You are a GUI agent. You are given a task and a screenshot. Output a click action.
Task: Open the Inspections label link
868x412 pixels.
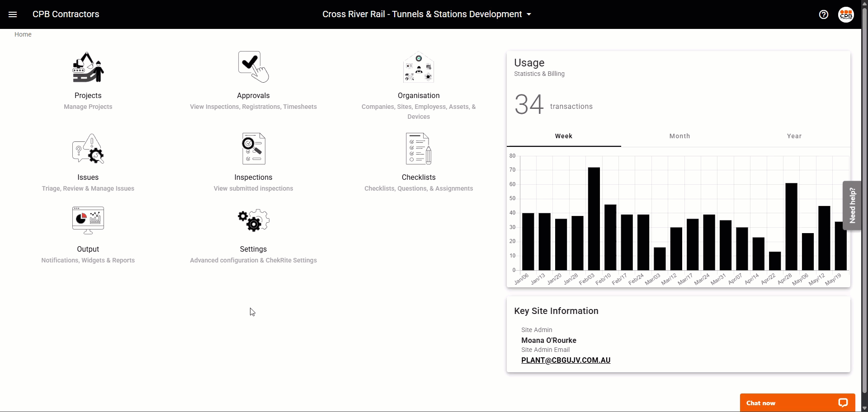tap(253, 177)
